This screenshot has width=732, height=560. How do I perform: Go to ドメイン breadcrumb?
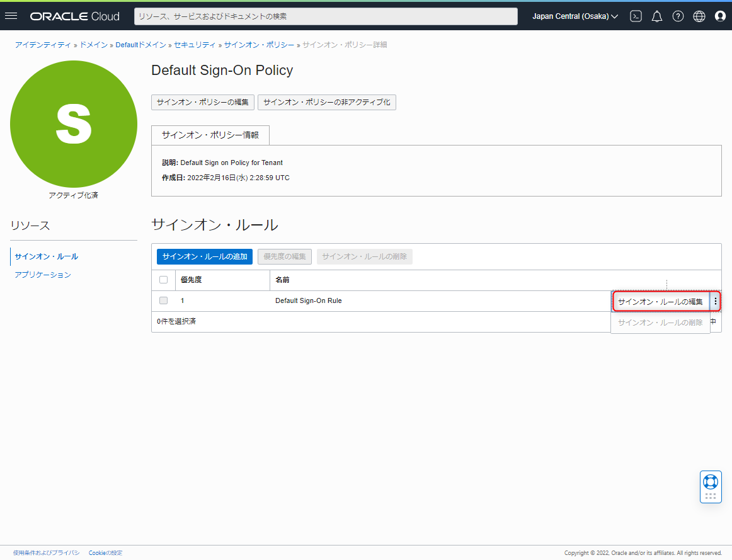93,45
